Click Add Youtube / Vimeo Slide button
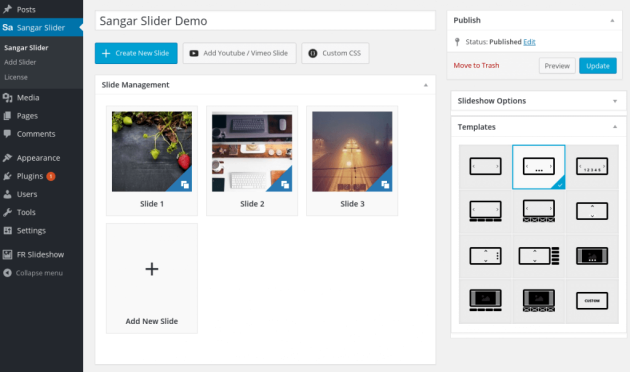The image size is (630, 372). (x=239, y=53)
